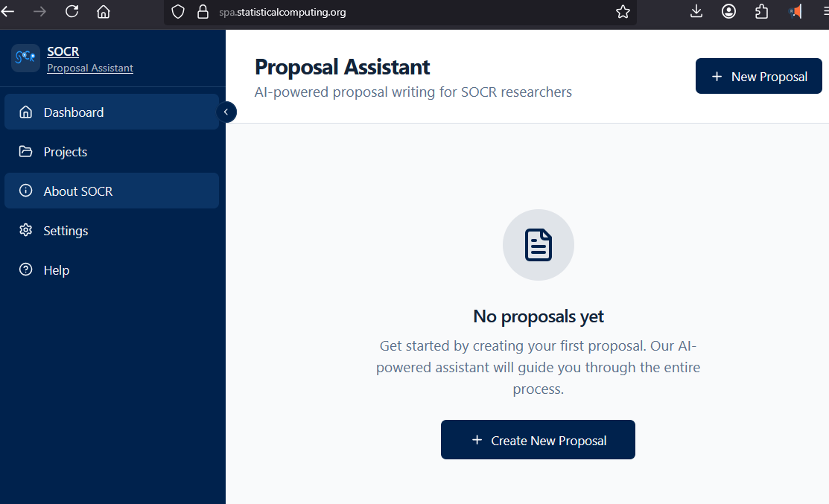Open the Extensions puzzle-piece icon

point(761,12)
